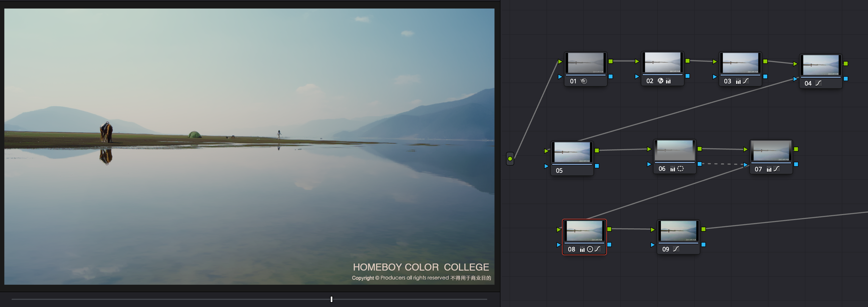Image resolution: width=868 pixels, height=307 pixels.
Task: Click the curves icon on node 07
Action: tap(776, 169)
